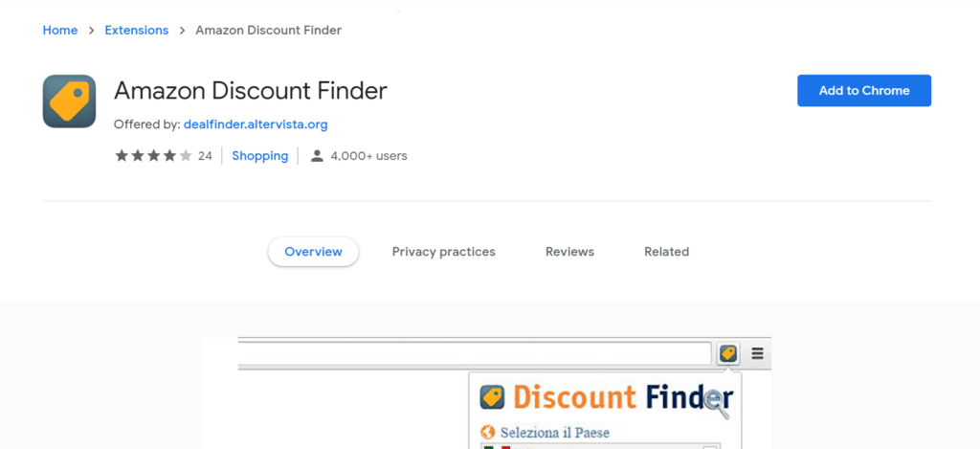Select the Related tab
The width and height of the screenshot is (980, 449).
666,252
